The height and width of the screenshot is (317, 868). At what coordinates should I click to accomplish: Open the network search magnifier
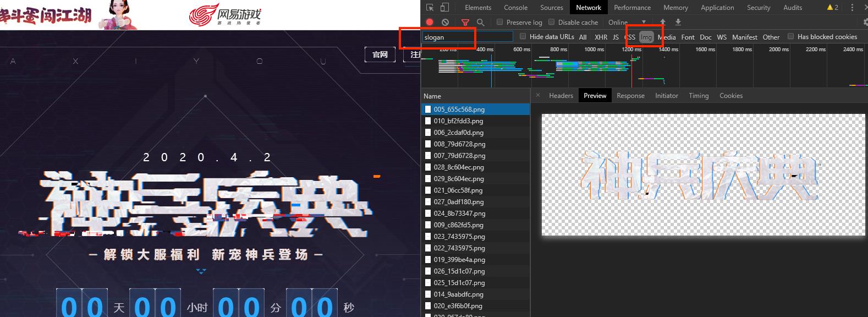pos(480,22)
